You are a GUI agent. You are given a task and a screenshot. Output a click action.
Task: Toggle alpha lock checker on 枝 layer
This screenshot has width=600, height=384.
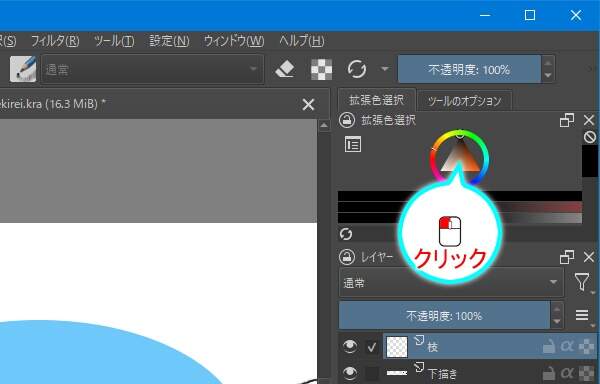coord(586,347)
